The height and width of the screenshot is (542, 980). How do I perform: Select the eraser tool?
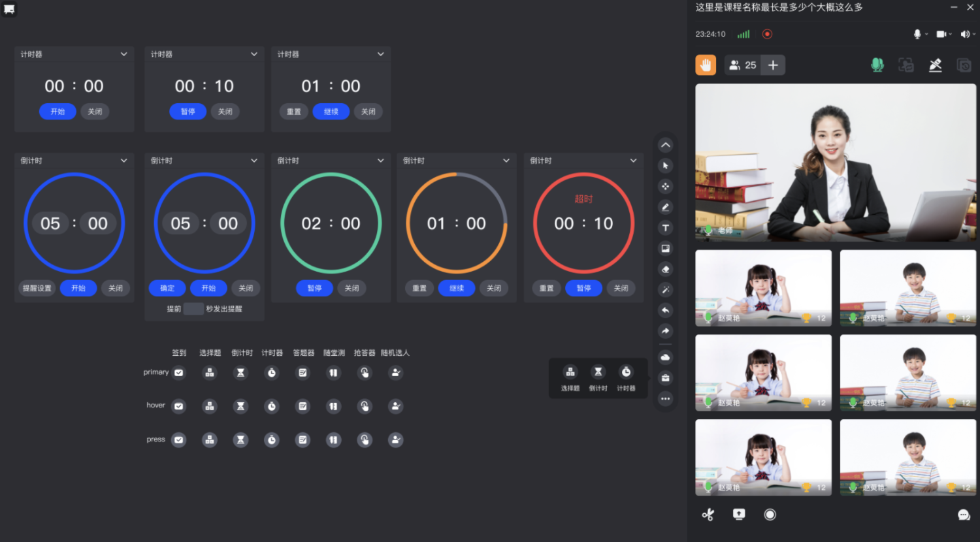[x=665, y=269]
